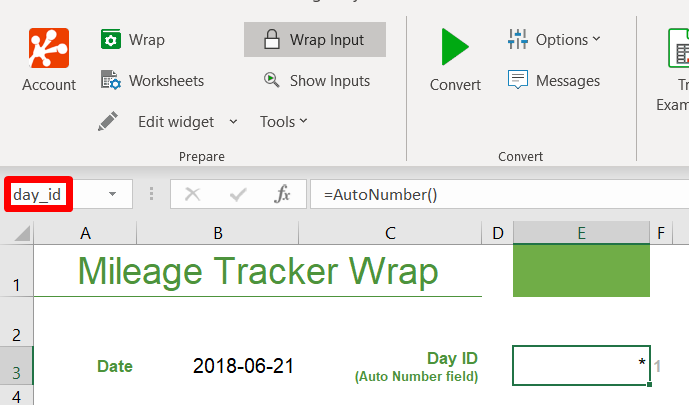Click the Show Inputs magnifier
Image resolution: width=689 pixels, height=405 pixels.
(x=271, y=80)
